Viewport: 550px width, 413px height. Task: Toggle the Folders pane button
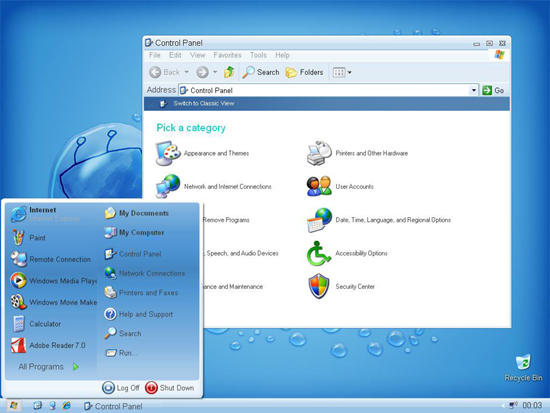(x=304, y=72)
